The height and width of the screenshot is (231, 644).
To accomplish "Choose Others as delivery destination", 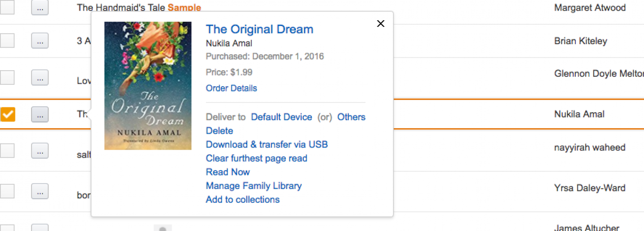I will [351, 117].
